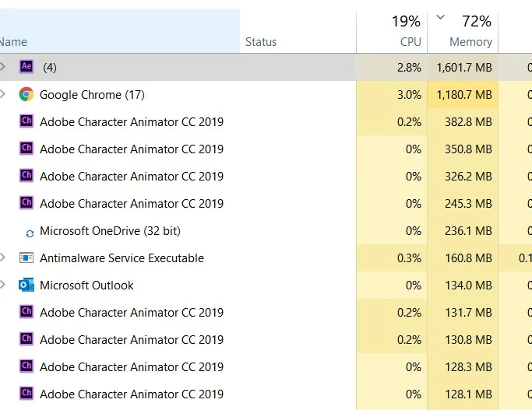
Task: Select Adobe Character Animator using 131.7 MB
Action: click(266, 313)
